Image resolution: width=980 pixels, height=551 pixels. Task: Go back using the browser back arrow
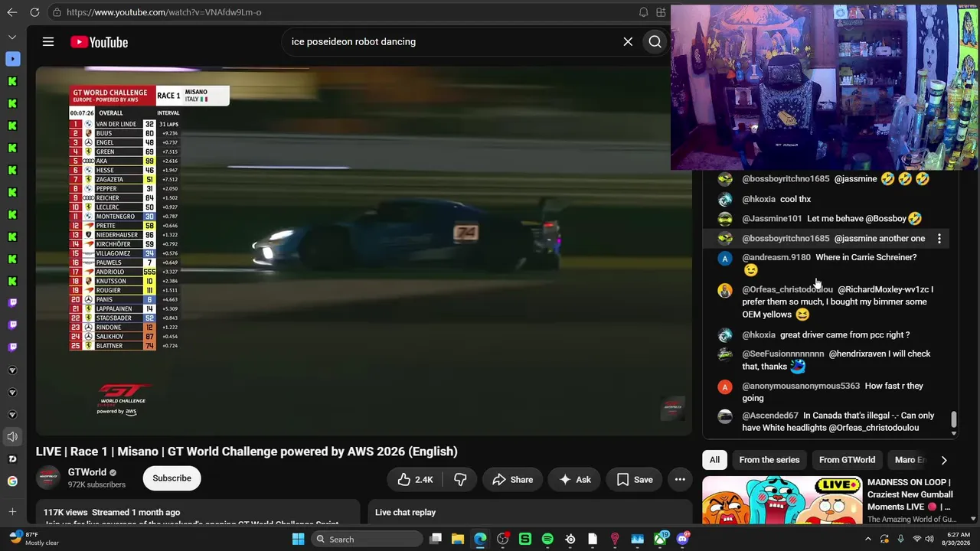coord(11,12)
